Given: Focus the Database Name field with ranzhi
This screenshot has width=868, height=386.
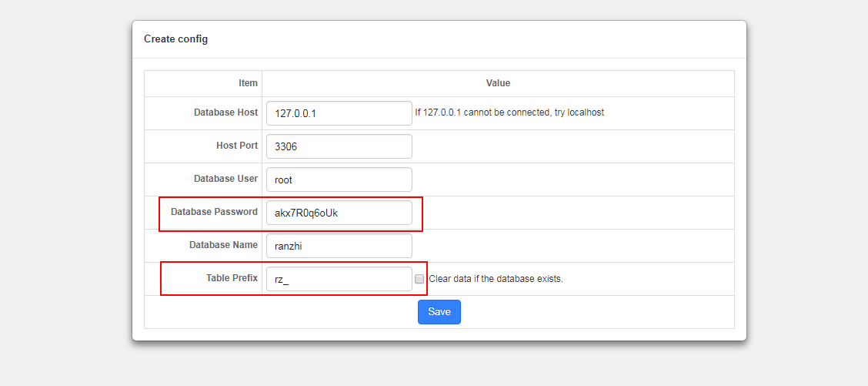Looking at the screenshot, I should click(x=339, y=246).
